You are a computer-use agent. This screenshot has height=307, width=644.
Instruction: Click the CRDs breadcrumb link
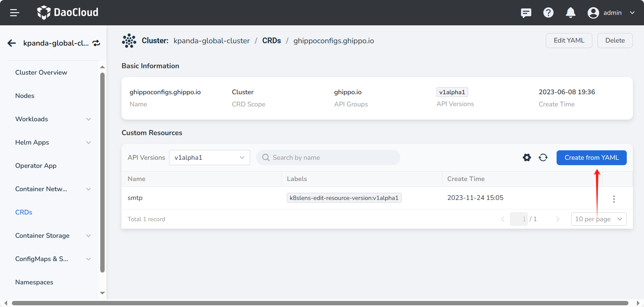271,41
